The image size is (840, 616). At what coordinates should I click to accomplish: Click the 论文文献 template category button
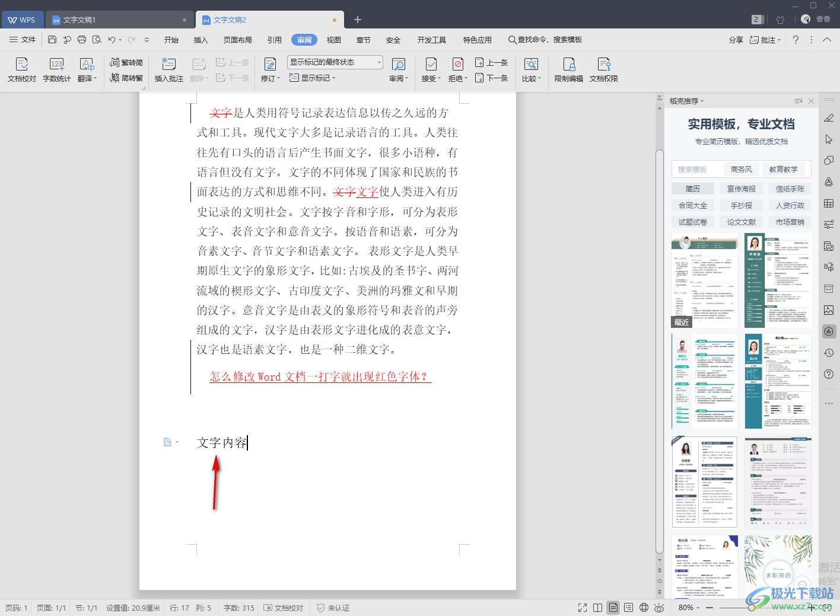(x=742, y=222)
